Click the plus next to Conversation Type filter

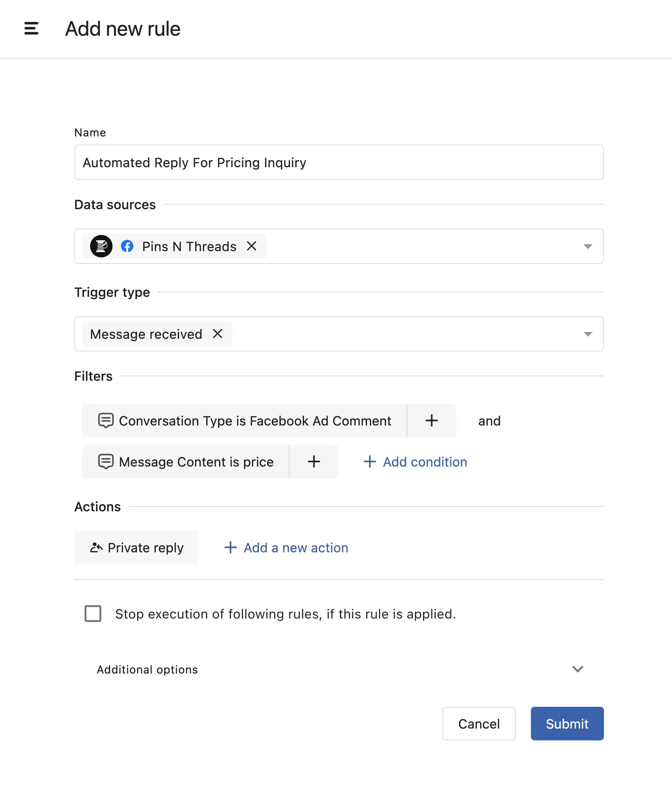(431, 421)
